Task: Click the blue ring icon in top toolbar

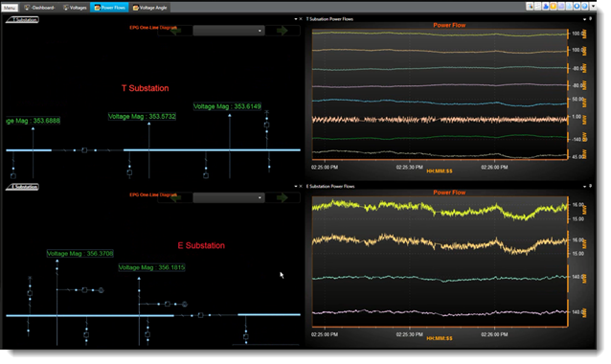Action: [x=577, y=7]
